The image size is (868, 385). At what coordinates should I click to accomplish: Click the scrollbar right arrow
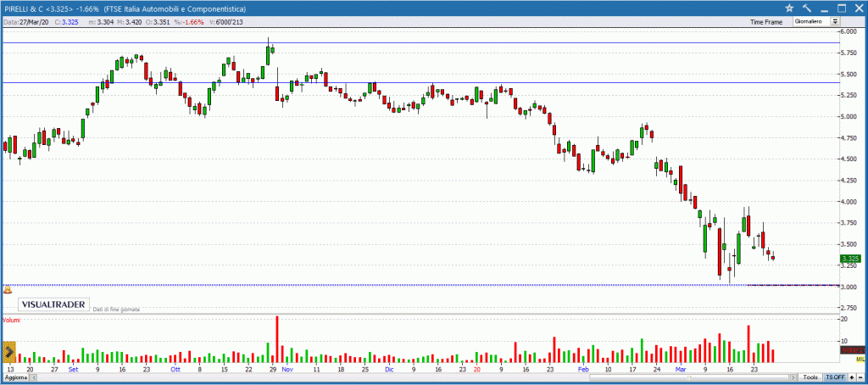[794, 377]
